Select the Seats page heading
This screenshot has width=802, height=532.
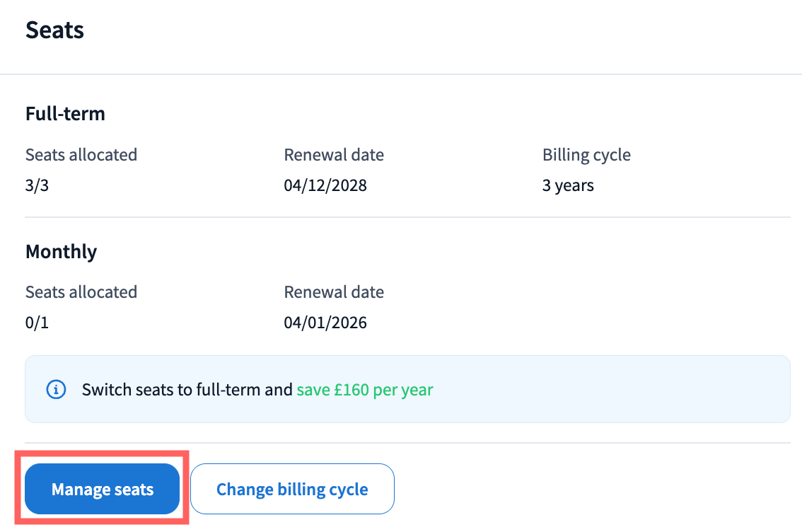(x=54, y=30)
